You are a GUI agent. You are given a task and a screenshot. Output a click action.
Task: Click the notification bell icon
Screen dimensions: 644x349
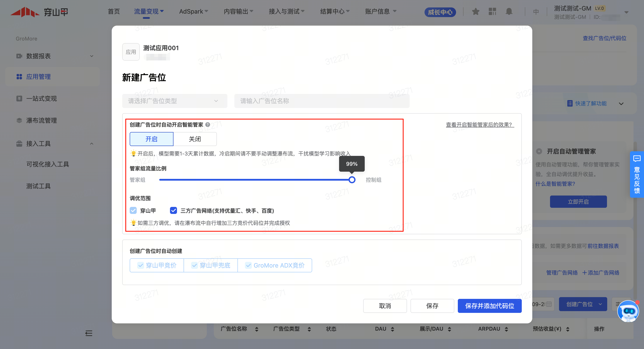coord(509,11)
